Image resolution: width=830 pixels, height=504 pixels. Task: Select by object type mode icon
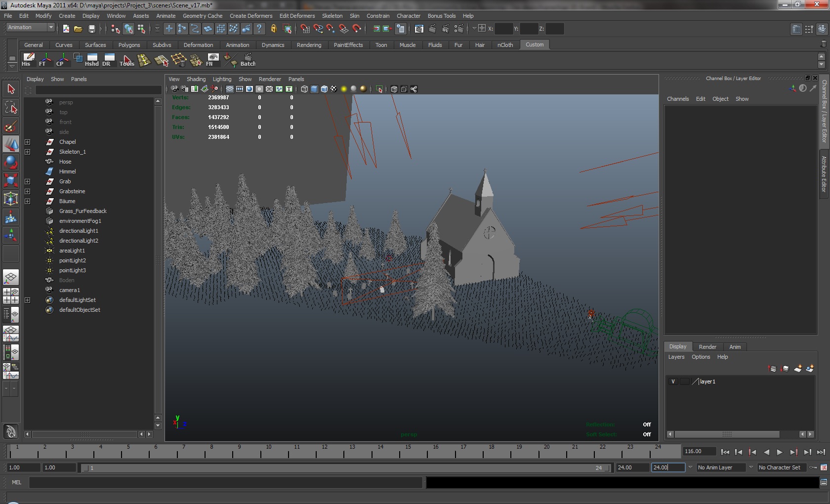(128, 29)
